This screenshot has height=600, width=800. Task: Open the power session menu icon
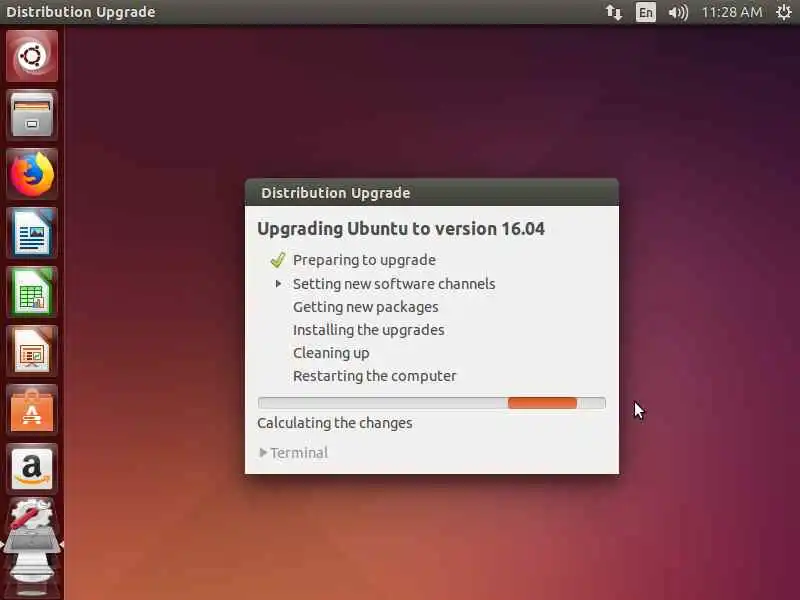[x=784, y=12]
